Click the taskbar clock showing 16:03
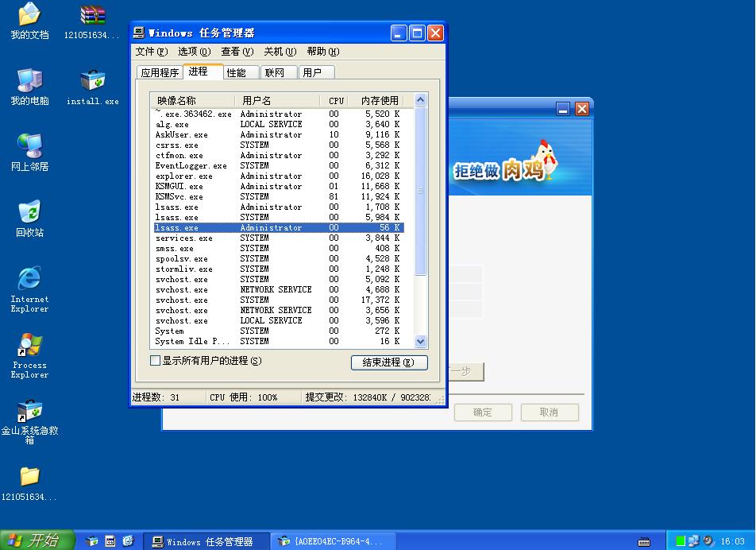Viewport: 756px width, 550px height. (x=732, y=541)
